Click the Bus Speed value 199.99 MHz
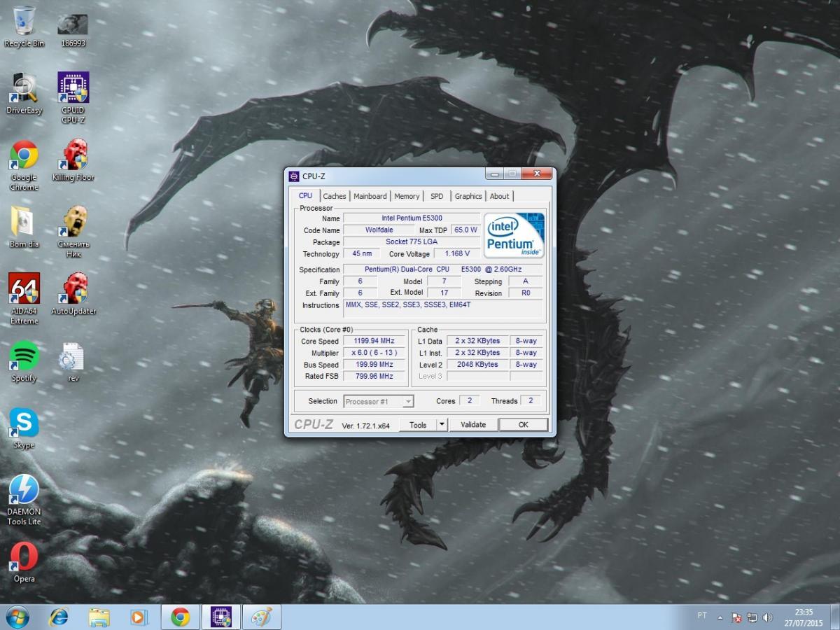Viewport: 840px width, 630px height. pos(374,365)
